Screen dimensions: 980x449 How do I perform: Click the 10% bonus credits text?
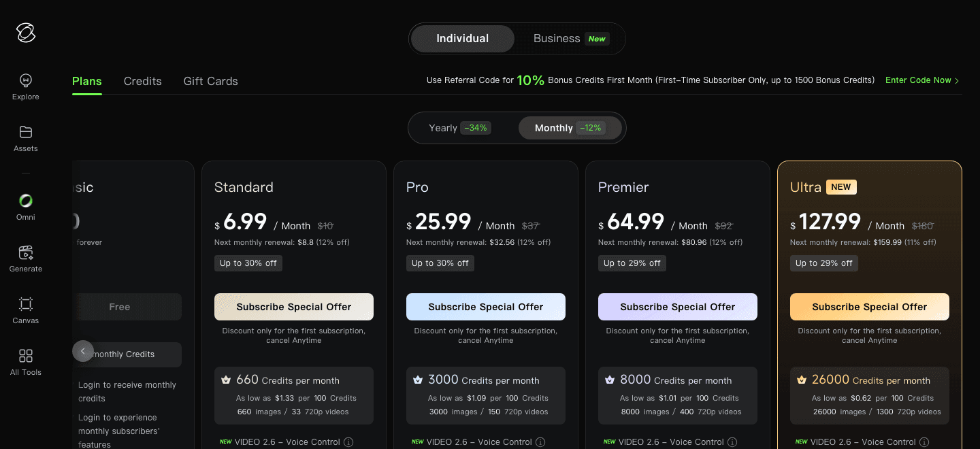(531, 80)
